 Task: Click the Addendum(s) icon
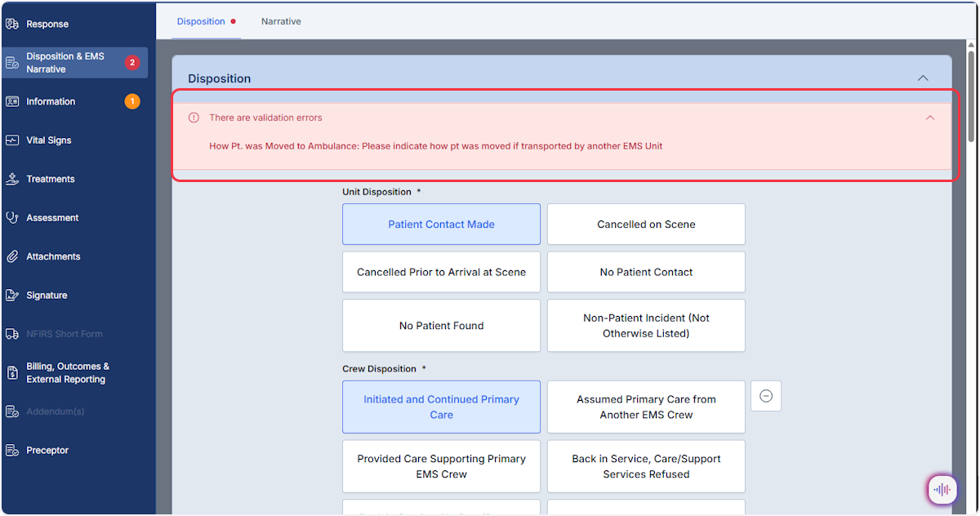pos(12,411)
